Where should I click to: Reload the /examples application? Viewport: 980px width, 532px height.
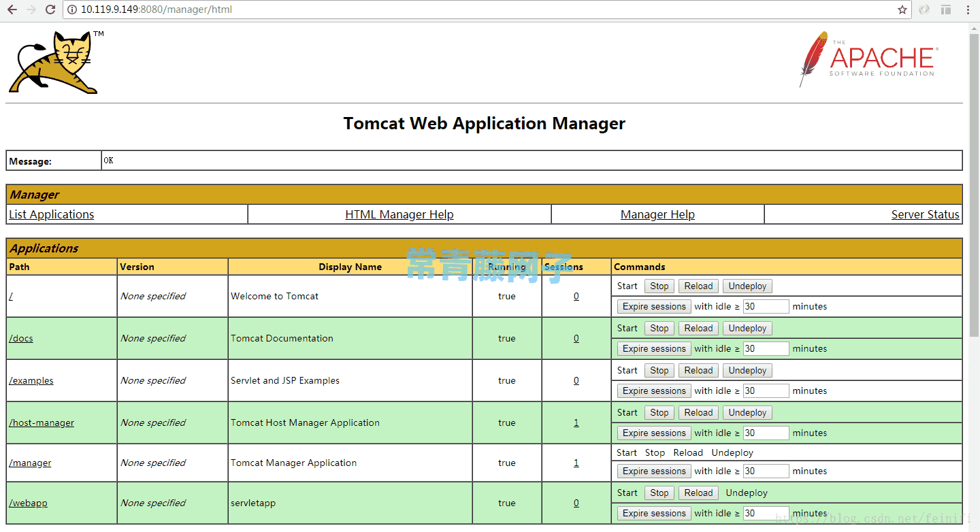pyautogui.click(x=698, y=371)
